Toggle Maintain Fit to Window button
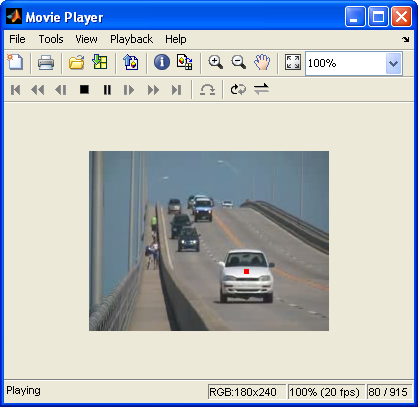 pyautogui.click(x=293, y=62)
